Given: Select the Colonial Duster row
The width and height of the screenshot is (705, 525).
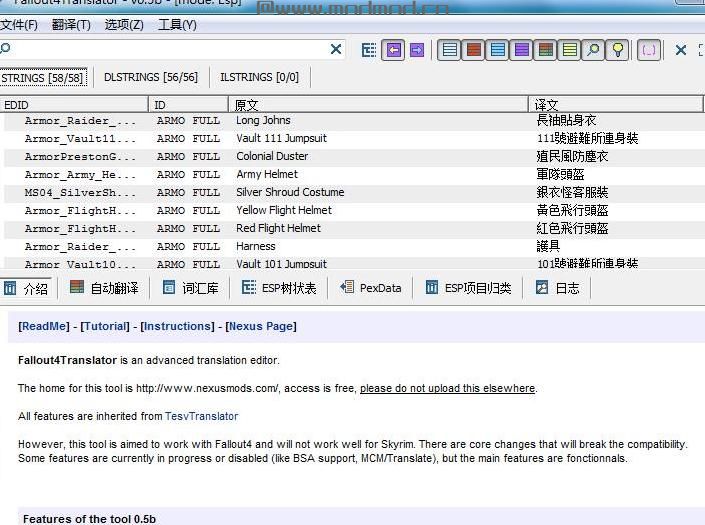Looking at the screenshot, I should click(354, 156).
